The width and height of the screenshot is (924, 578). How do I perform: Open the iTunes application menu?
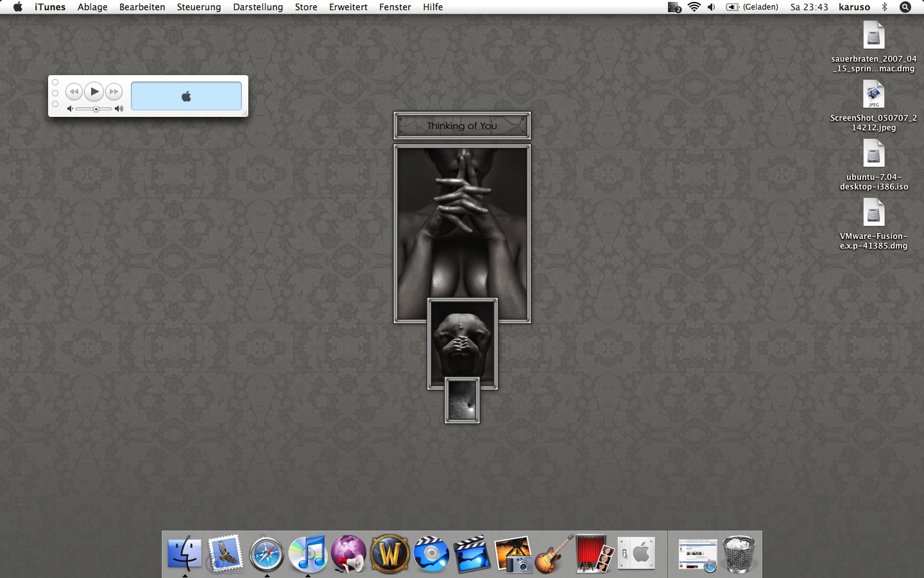pyautogui.click(x=50, y=7)
